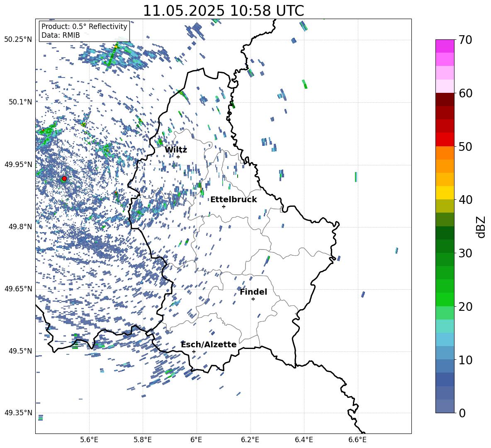Click the 6.2°E longitude label

[250, 440]
